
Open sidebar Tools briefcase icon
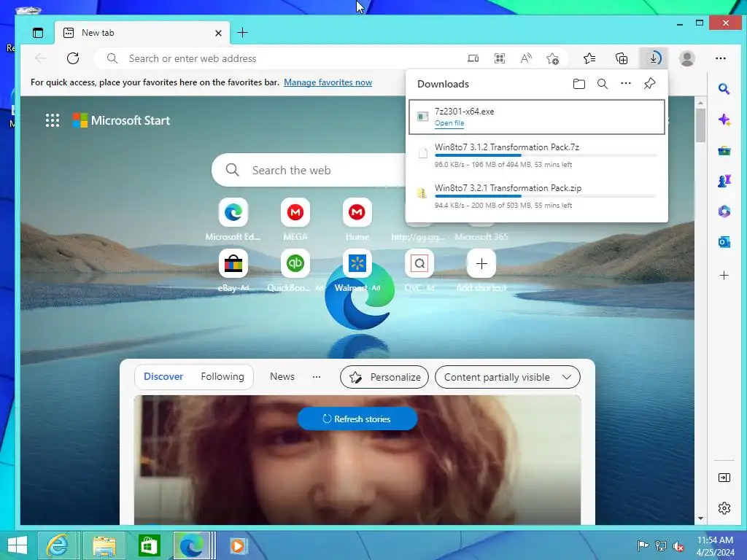[724, 151]
